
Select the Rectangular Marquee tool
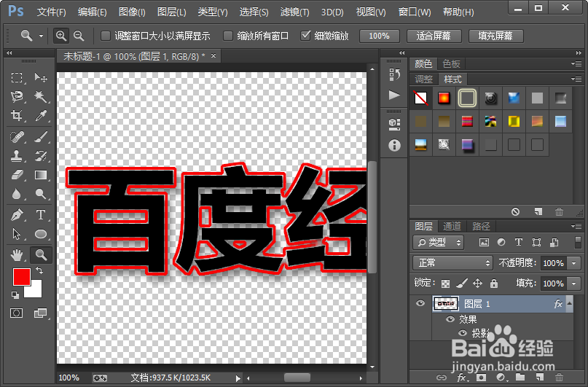pos(17,78)
